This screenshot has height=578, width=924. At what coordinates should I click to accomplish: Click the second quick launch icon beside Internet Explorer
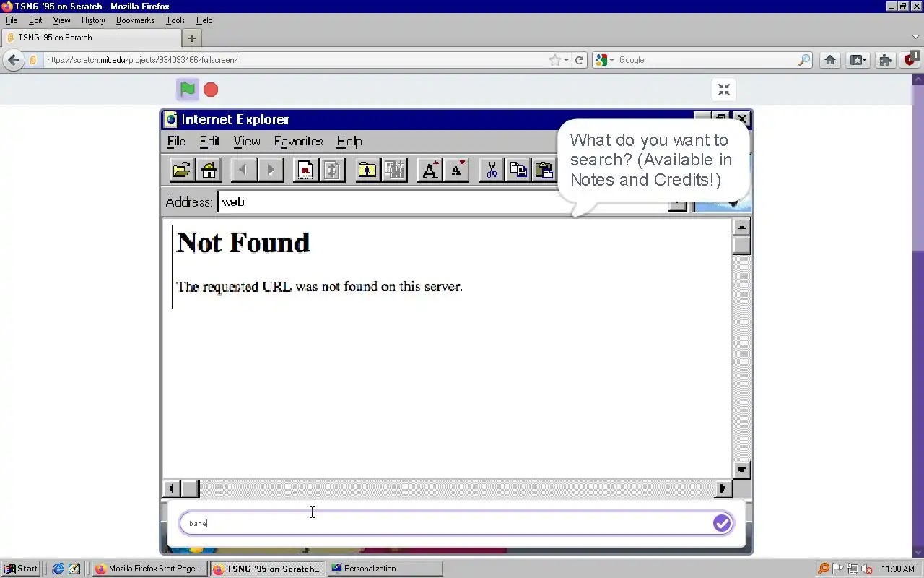click(74, 569)
